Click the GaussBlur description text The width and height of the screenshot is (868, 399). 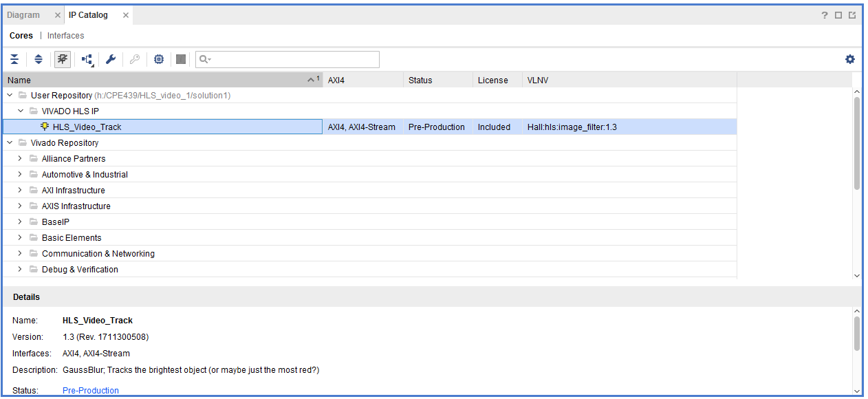191,370
